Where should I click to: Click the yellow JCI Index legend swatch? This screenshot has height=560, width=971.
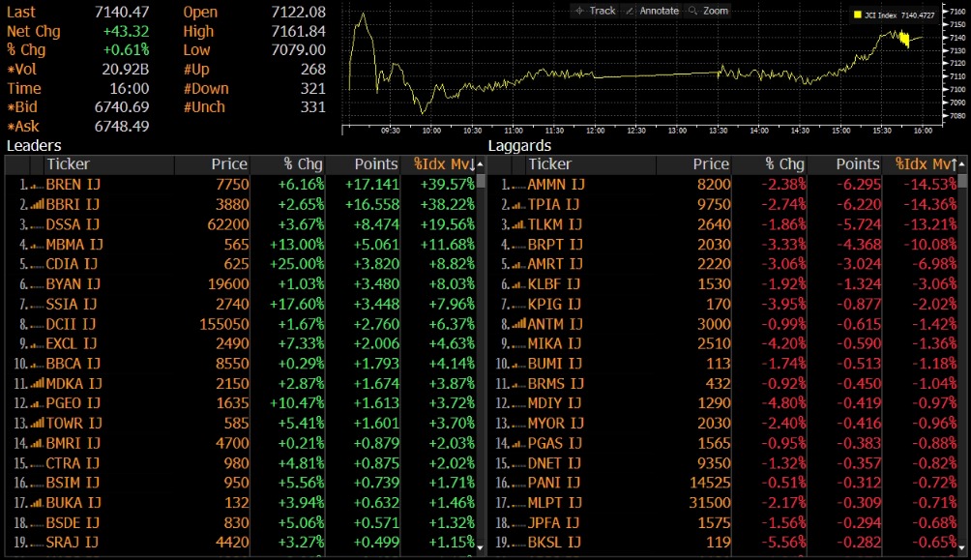tap(858, 15)
